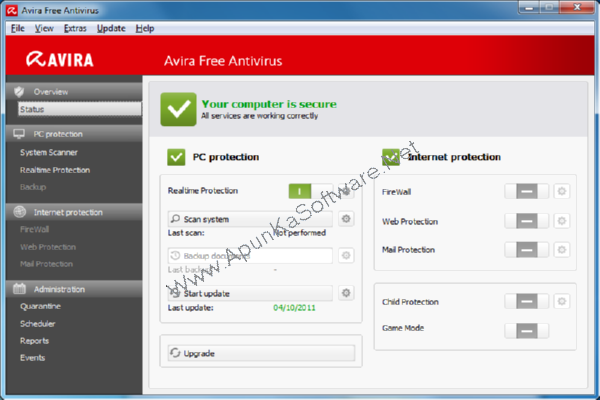Click the calendar icon beside Administration
This screenshot has width=600, height=400.
(x=19, y=289)
